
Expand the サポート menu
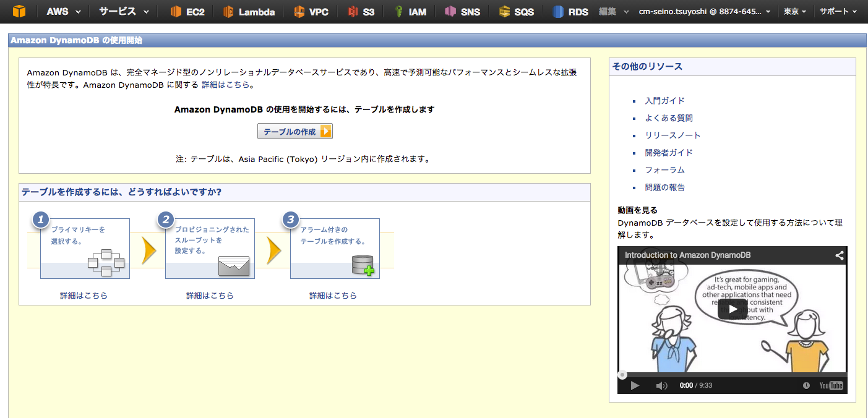[838, 12]
